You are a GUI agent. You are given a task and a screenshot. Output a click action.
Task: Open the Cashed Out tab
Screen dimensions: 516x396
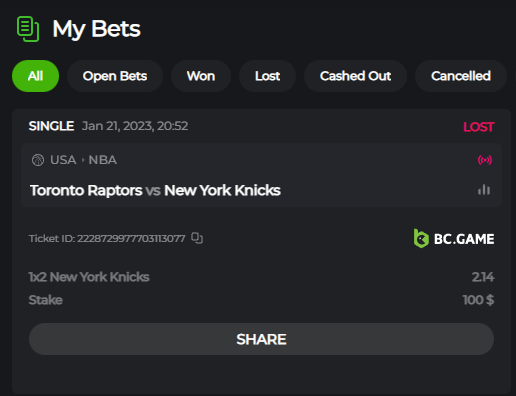[x=355, y=76]
